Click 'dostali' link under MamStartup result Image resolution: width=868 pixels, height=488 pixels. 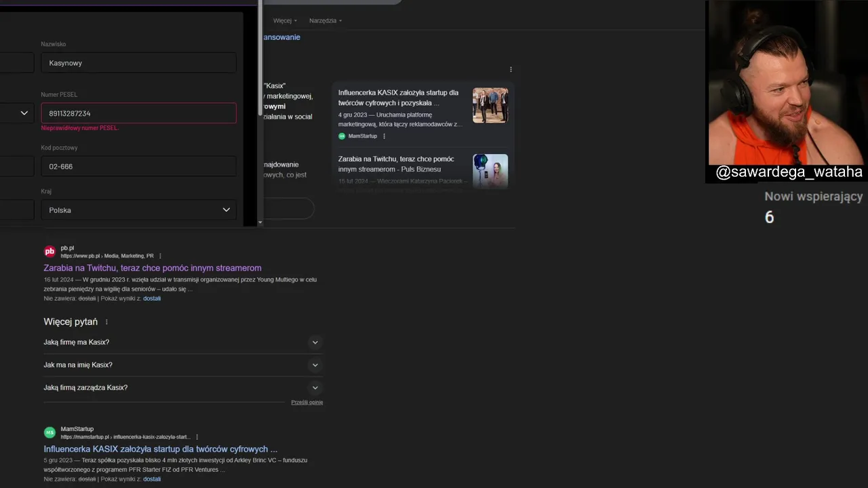click(152, 479)
